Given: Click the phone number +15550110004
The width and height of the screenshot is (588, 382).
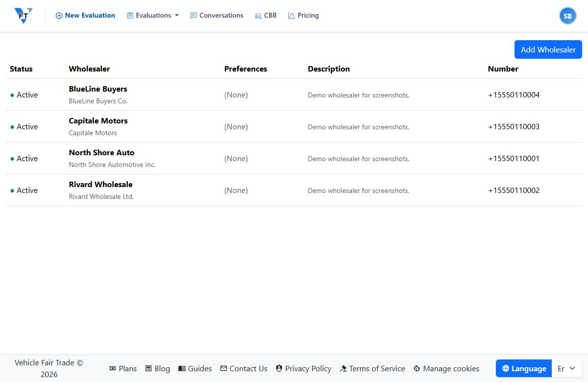Looking at the screenshot, I should 514,95.
